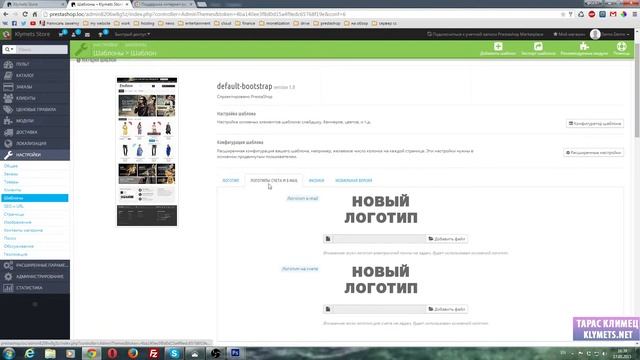Open Общие in settings submenu

click(x=11, y=166)
